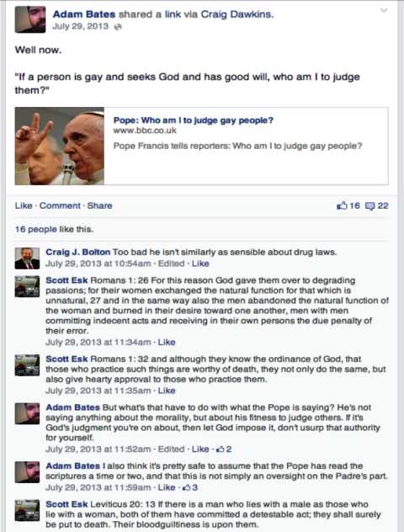Open Adam Bates' profile picture on the post

pos(30,19)
